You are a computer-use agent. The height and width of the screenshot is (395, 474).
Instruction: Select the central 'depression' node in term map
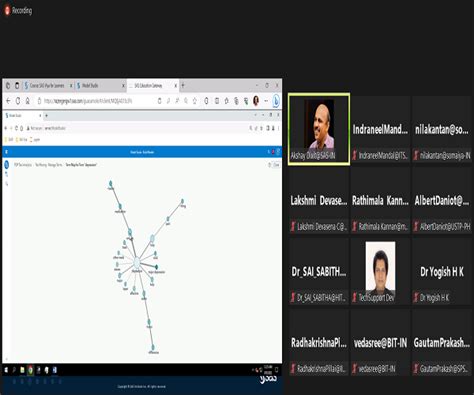coord(136,263)
